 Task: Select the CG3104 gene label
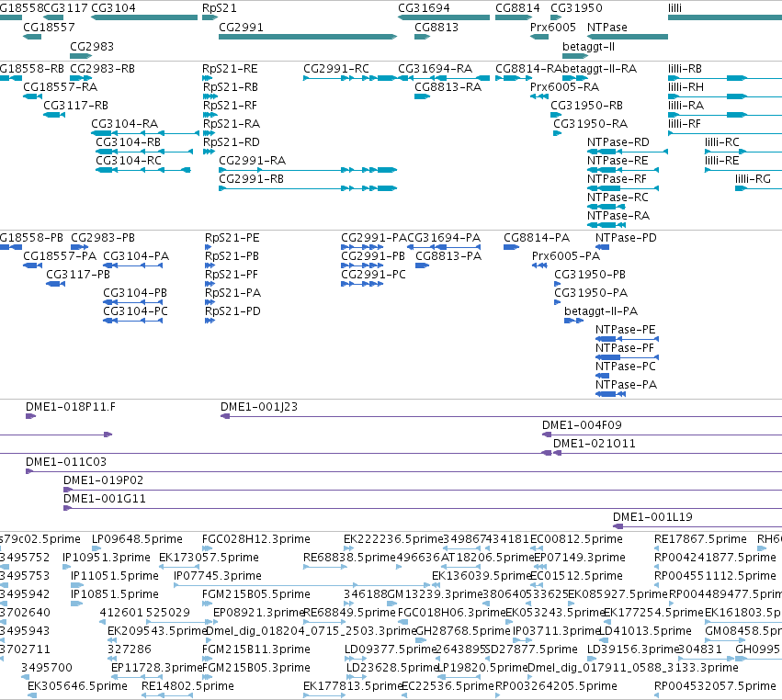coord(113,8)
